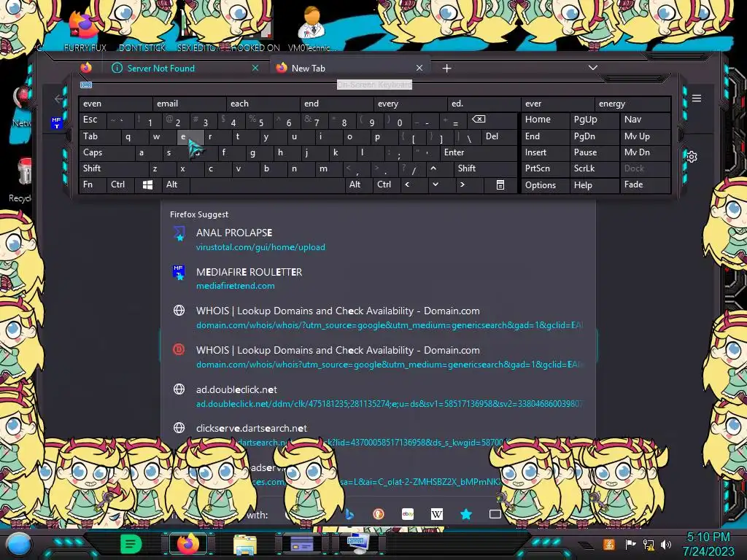The image size is (747, 560).
Task: Toggle the ScrLk key
Action: point(594,168)
